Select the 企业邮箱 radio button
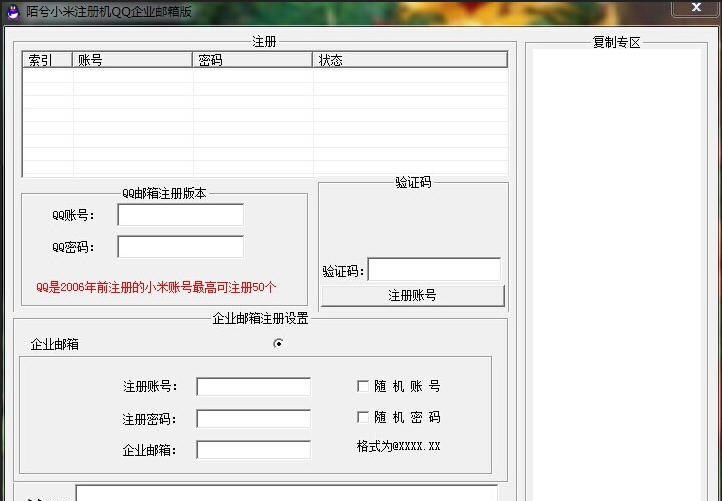722x501 pixels. click(278, 344)
